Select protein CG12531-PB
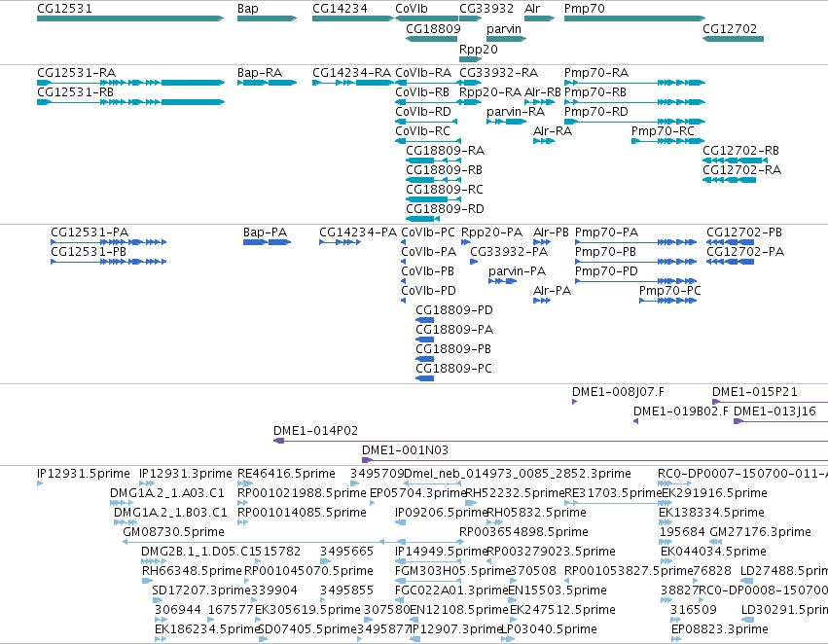Image resolution: width=828 pixels, height=644 pixels. point(109,262)
